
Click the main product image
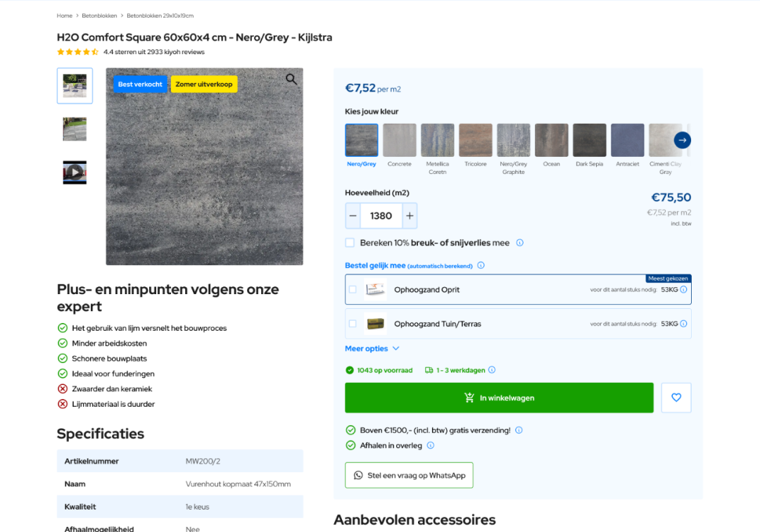click(205, 166)
